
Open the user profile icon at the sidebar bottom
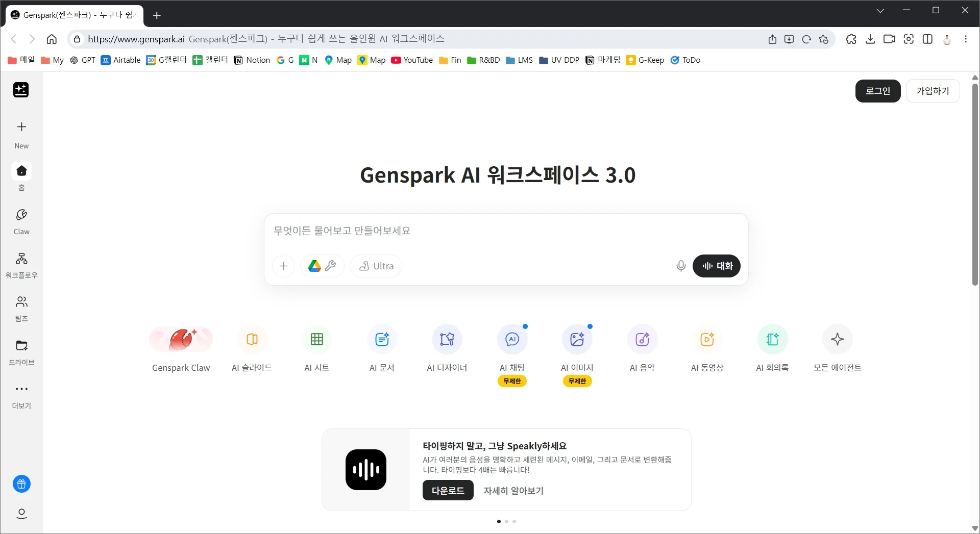pyautogui.click(x=21, y=514)
